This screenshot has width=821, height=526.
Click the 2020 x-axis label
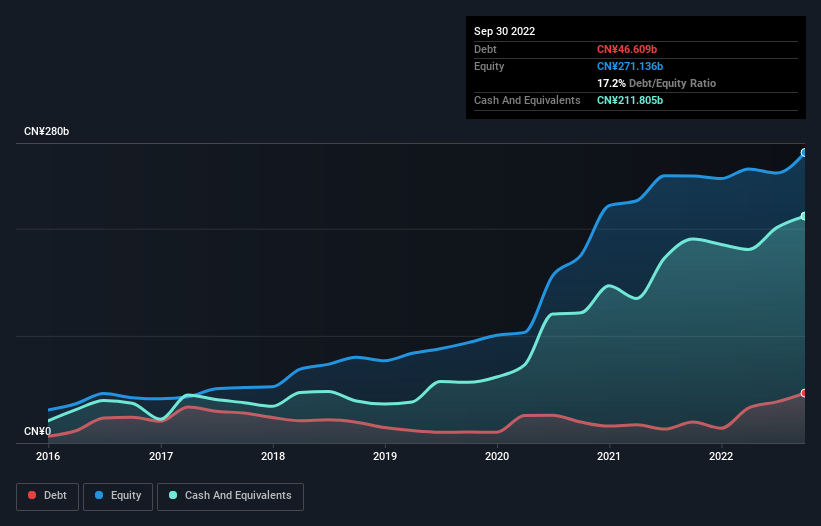tap(497, 456)
